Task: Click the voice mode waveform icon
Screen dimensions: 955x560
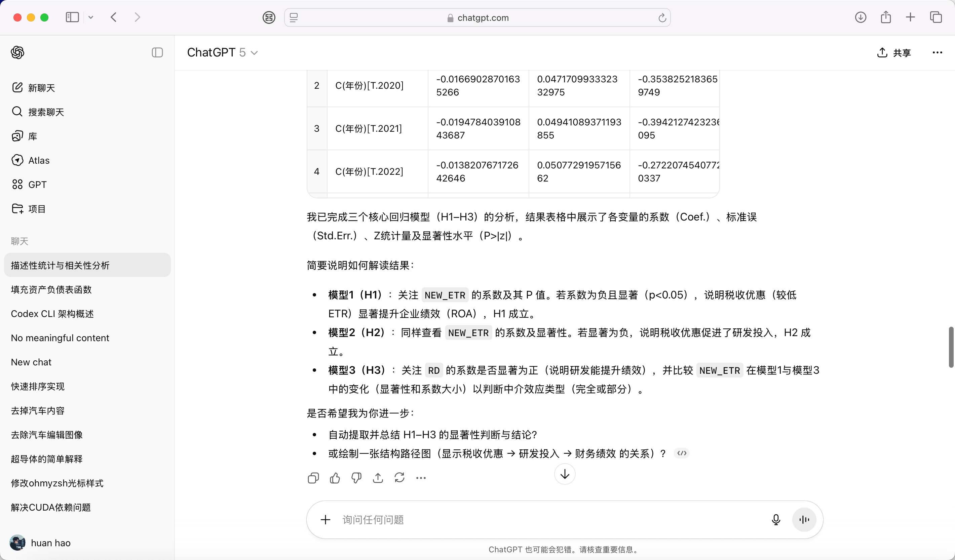Action: [804, 519]
